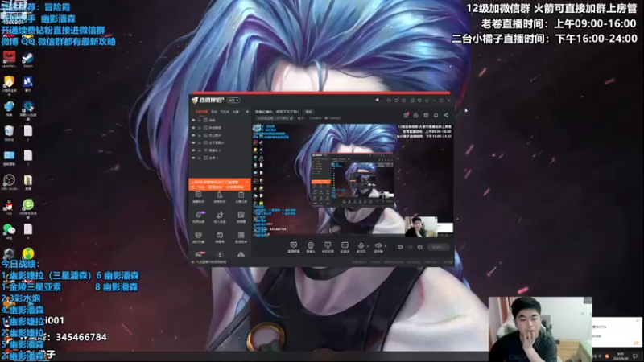Toggle eye icon of second source row
This screenshot has height=362, width=644.
coord(193,128)
